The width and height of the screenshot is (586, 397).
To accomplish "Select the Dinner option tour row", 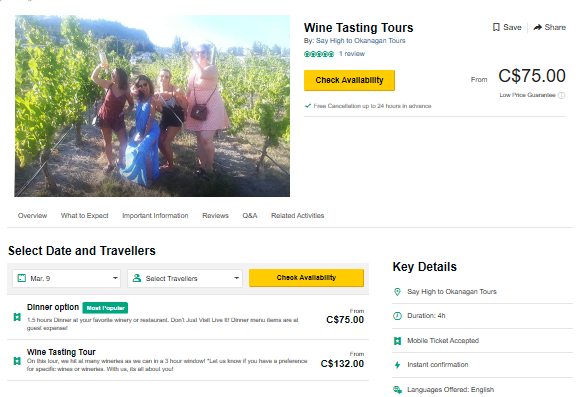I will (188, 317).
